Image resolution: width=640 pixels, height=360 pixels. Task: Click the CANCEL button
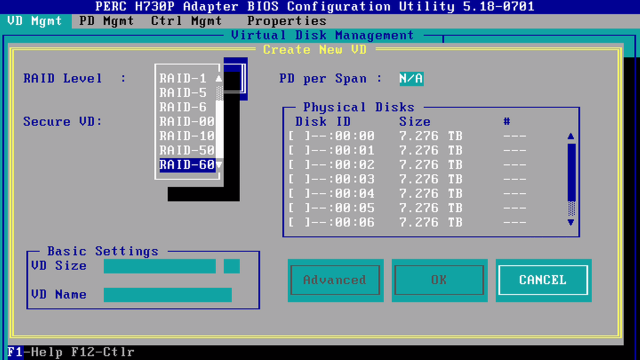[x=543, y=280]
